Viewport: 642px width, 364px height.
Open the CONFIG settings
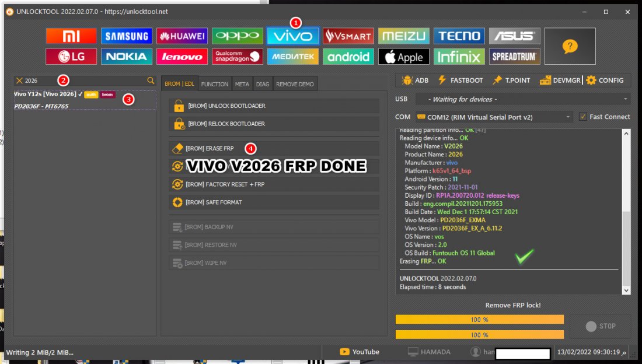click(x=605, y=80)
